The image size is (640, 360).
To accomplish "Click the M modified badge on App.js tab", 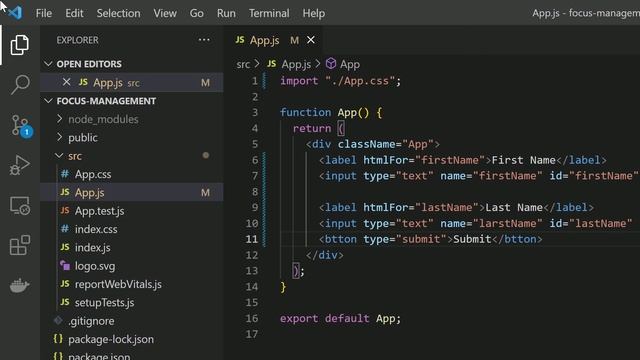I will 294,40.
